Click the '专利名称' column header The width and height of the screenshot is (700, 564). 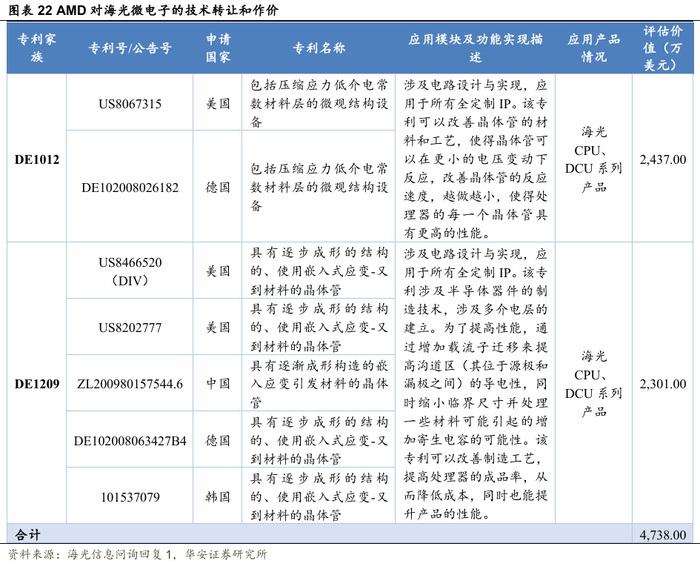coord(319,48)
